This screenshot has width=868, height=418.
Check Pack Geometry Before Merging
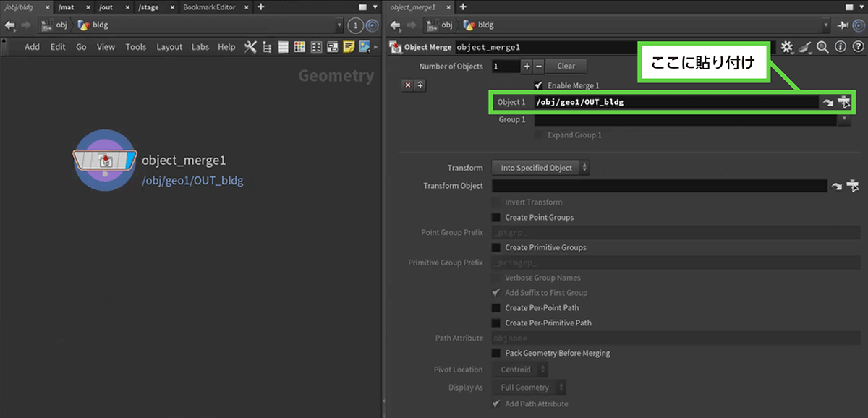click(496, 353)
